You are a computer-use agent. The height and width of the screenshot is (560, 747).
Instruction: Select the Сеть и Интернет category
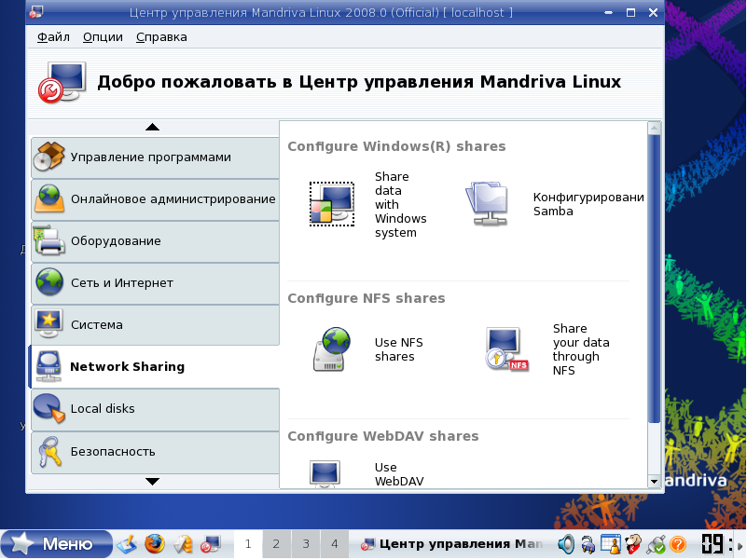coord(156,283)
